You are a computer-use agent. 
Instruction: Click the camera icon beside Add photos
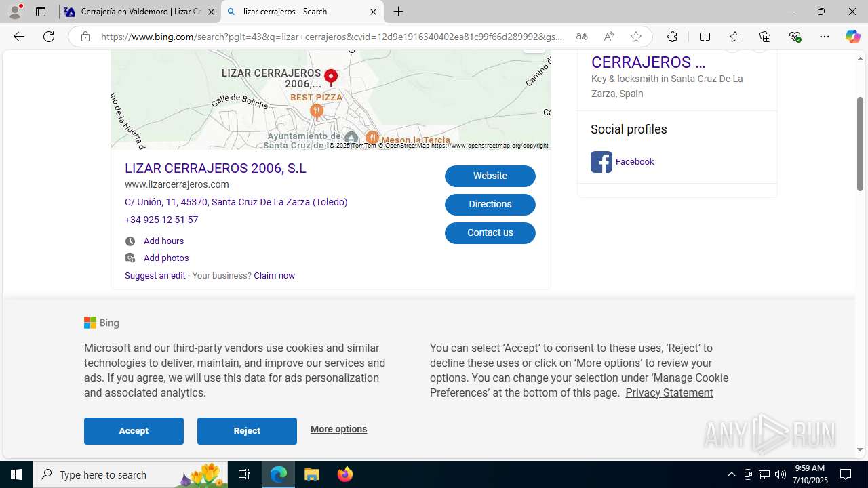pyautogui.click(x=130, y=258)
